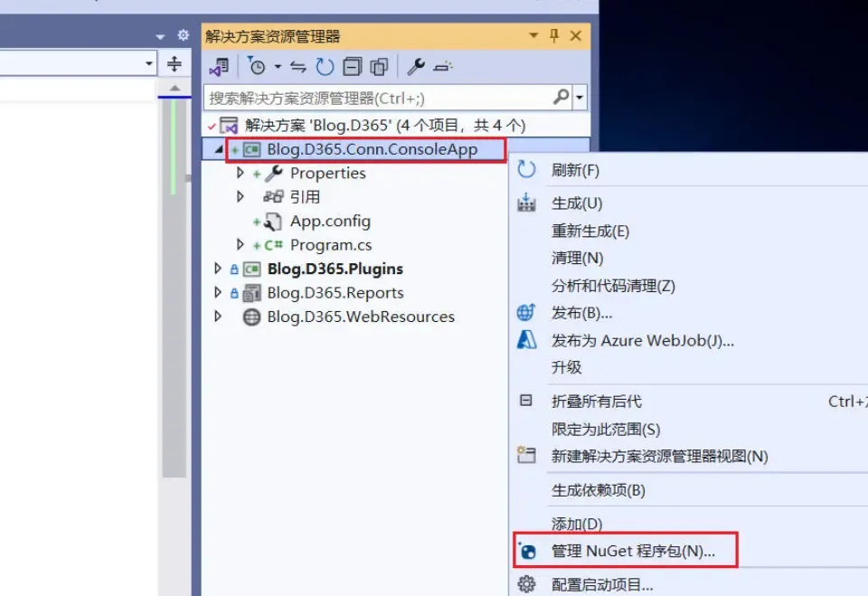Select the 引用 references item
The height and width of the screenshot is (596, 868).
pyautogui.click(x=305, y=197)
